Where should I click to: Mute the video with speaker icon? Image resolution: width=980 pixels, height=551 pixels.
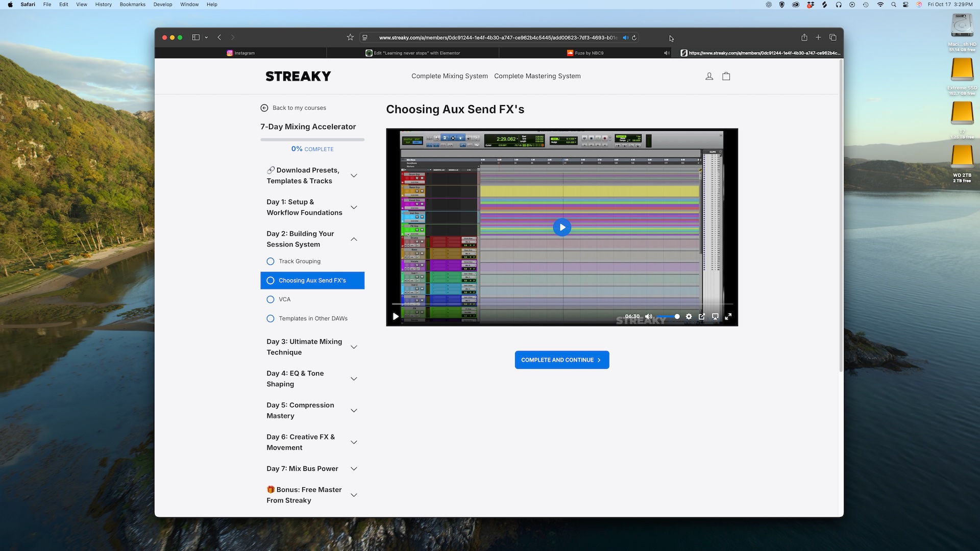click(649, 316)
